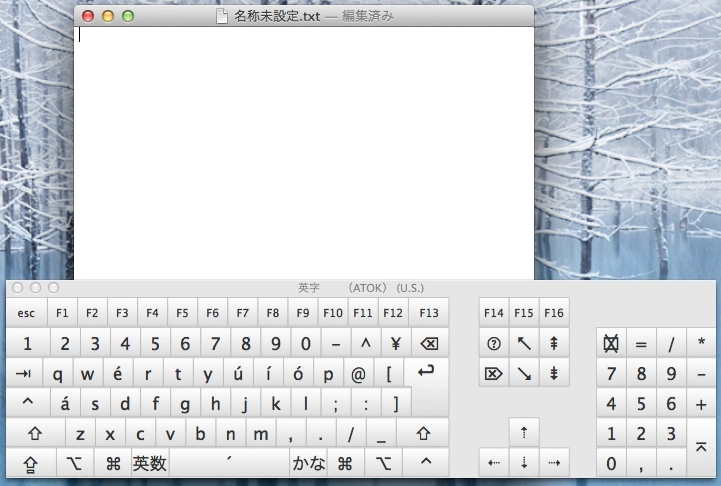Close the keyboard viewer window

(17, 288)
